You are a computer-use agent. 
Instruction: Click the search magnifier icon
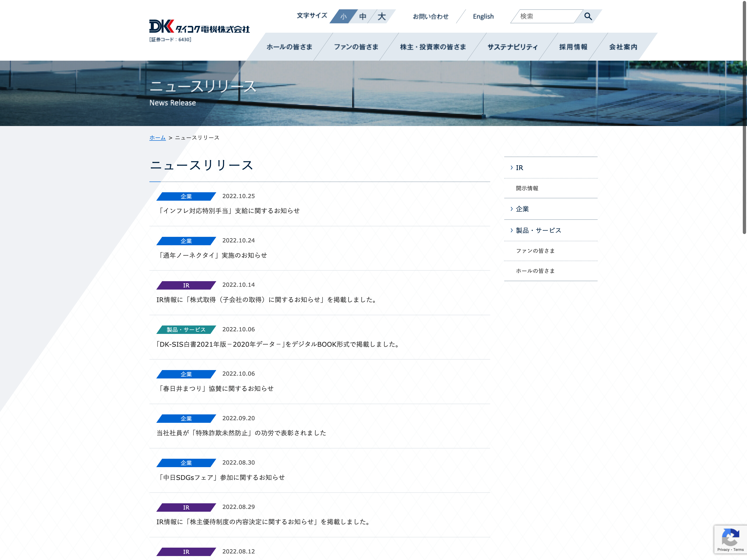pyautogui.click(x=588, y=16)
